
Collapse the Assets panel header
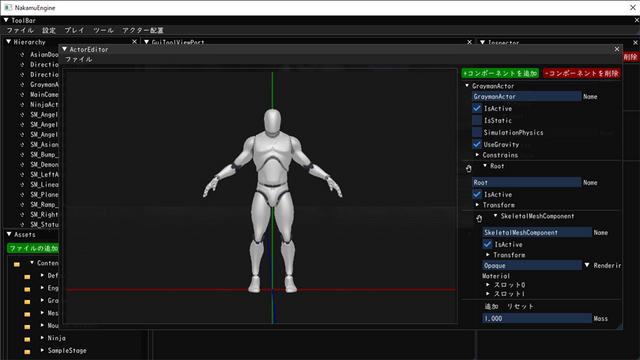pyautogui.click(x=9, y=234)
